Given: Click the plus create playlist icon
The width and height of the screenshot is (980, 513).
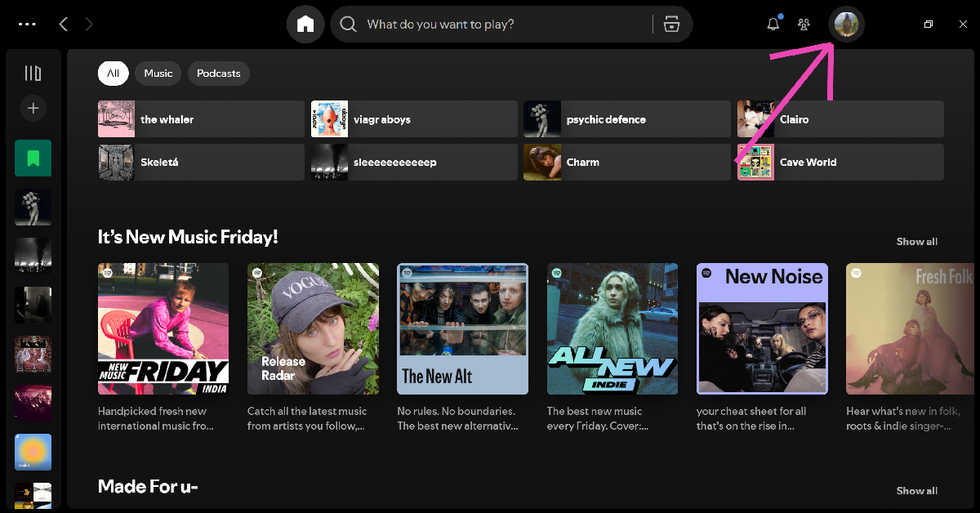Looking at the screenshot, I should [x=33, y=108].
